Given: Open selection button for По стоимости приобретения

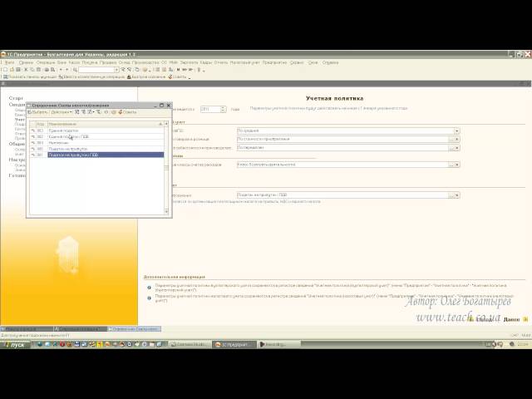Looking at the screenshot, I should pyautogui.click(x=451, y=140).
